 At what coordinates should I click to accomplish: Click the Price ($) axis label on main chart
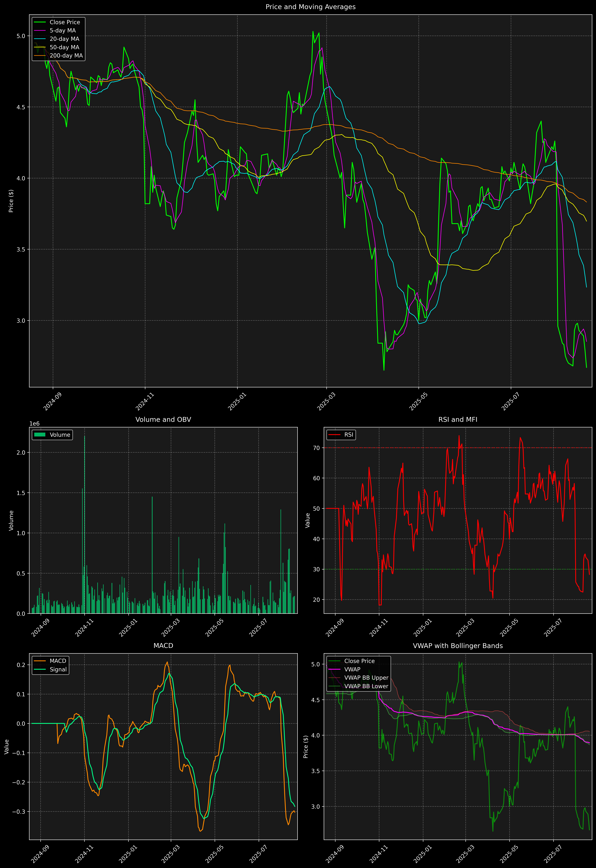coord(11,201)
